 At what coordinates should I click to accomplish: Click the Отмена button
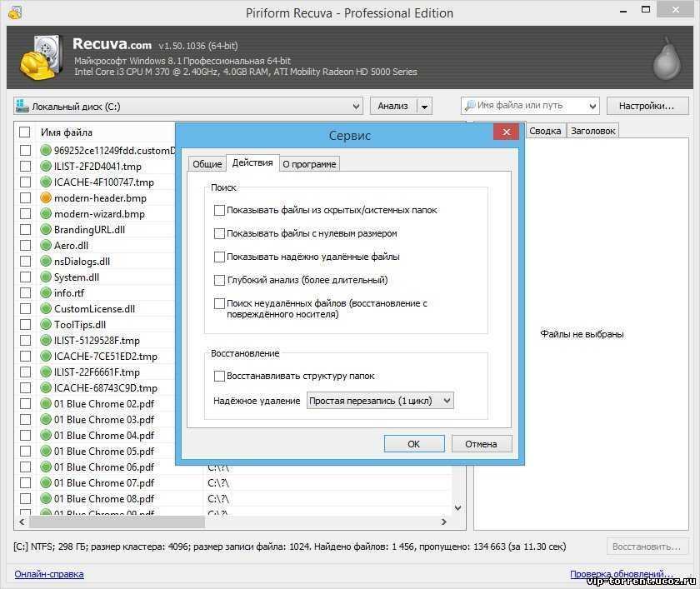(482, 444)
